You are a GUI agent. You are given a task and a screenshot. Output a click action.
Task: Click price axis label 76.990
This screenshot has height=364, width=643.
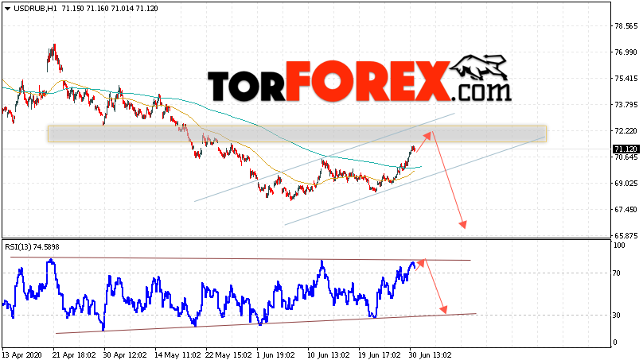[625, 52]
